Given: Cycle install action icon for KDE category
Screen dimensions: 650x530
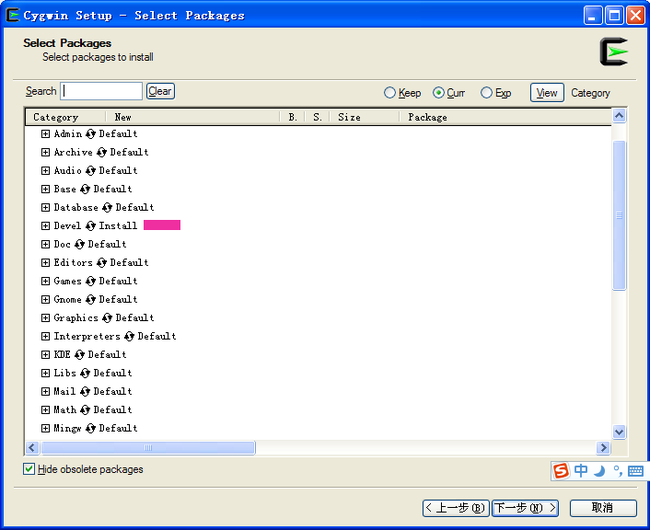Looking at the screenshot, I should [x=80, y=355].
